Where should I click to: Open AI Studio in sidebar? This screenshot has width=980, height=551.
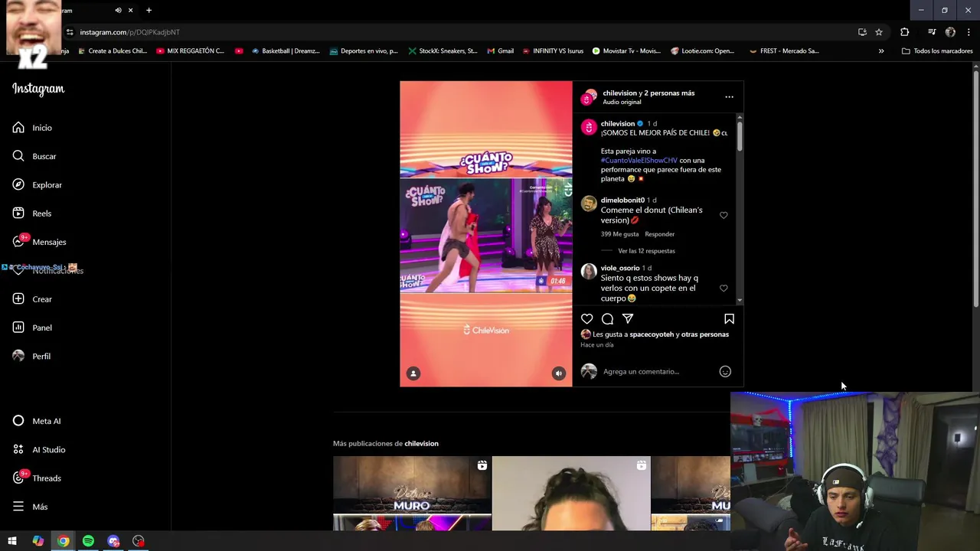pos(38,449)
